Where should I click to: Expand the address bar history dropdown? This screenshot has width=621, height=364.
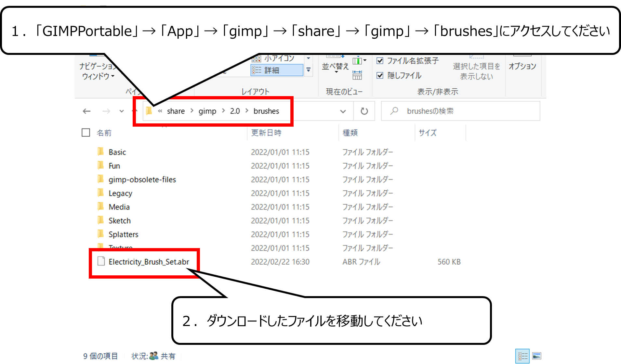point(343,111)
